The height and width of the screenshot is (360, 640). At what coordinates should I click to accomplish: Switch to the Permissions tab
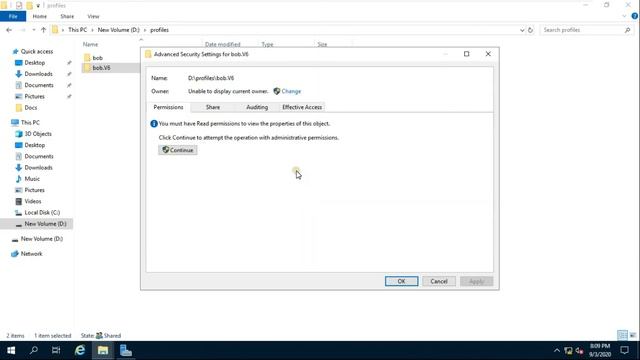click(x=168, y=107)
